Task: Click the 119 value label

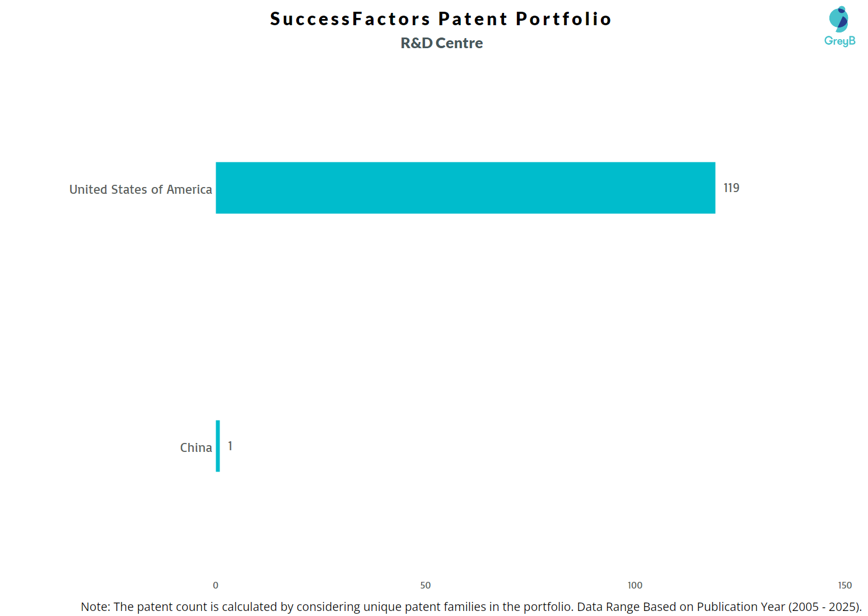Action: 731,188
